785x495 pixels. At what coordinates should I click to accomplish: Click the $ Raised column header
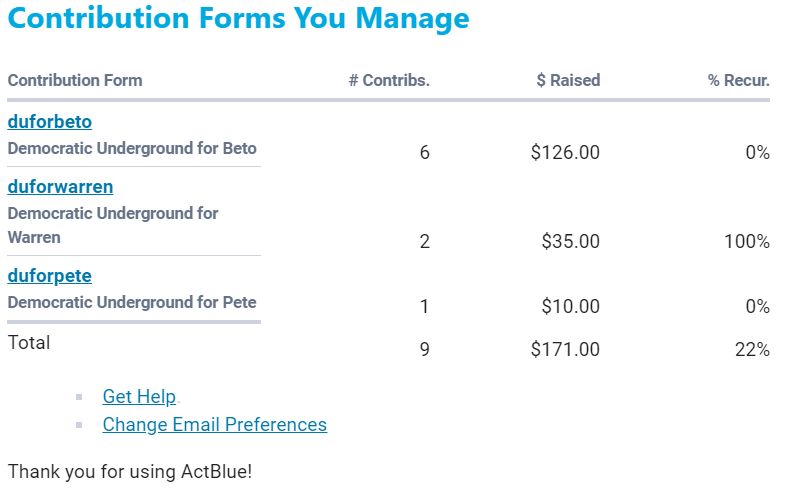(x=568, y=80)
